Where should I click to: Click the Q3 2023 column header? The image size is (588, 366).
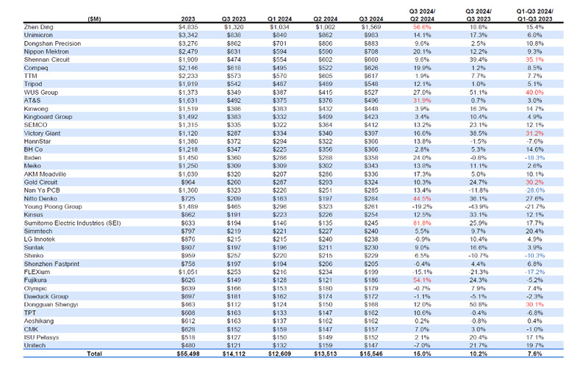[234, 19]
